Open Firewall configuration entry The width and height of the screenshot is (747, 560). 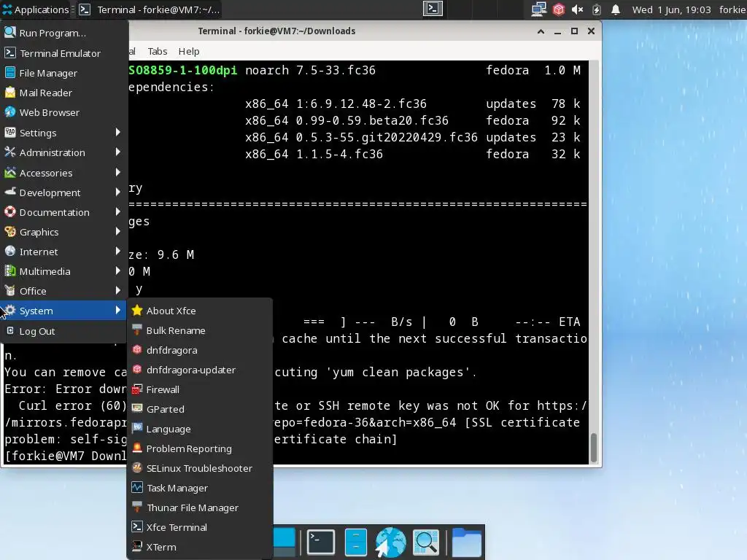[x=200, y=389]
